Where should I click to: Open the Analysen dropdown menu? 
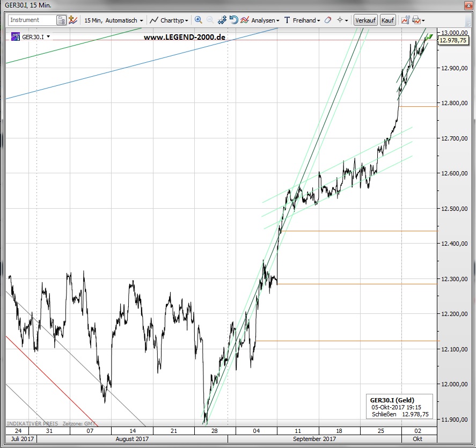265,20
